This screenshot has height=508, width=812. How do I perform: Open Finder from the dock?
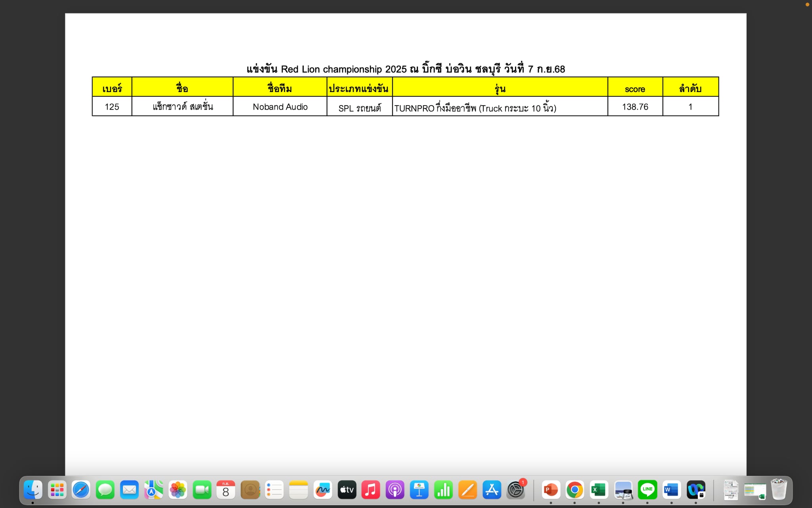click(x=33, y=490)
